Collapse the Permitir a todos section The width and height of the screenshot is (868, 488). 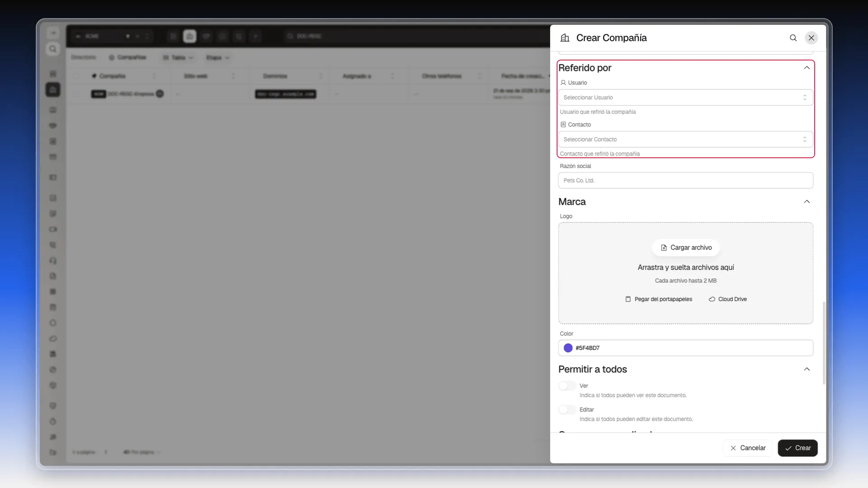pyautogui.click(x=807, y=370)
